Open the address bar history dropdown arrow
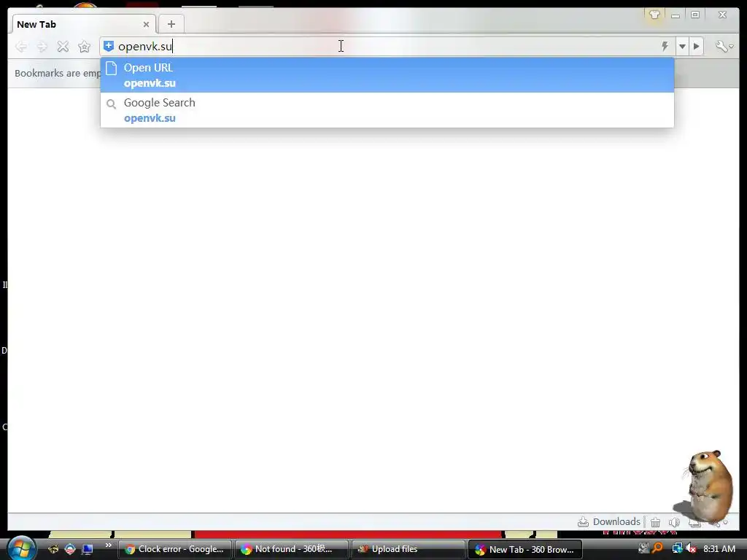This screenshot has height=560, width=747. [x=682, y=46]
